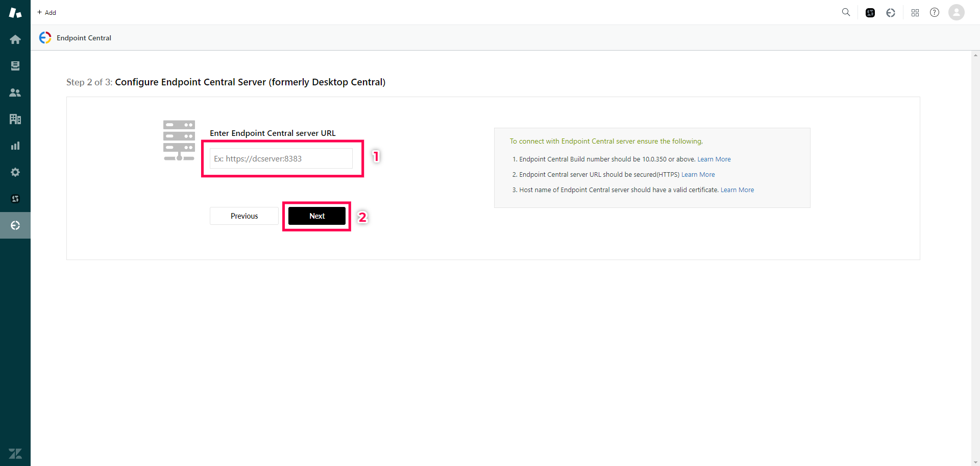The height and width of the screenshot is (466, 980).
Task: Open the Users sidebar icon
Action: tap(15, 92)
